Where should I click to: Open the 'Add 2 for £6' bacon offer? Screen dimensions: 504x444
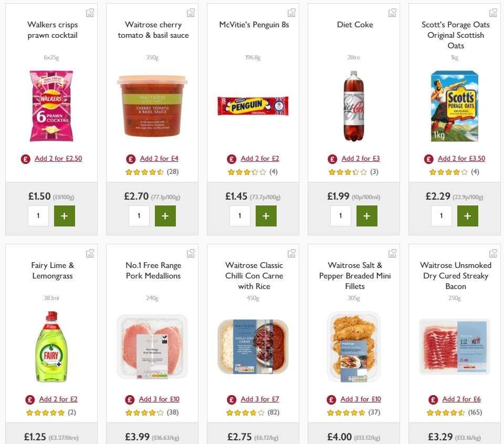[461, 399]
